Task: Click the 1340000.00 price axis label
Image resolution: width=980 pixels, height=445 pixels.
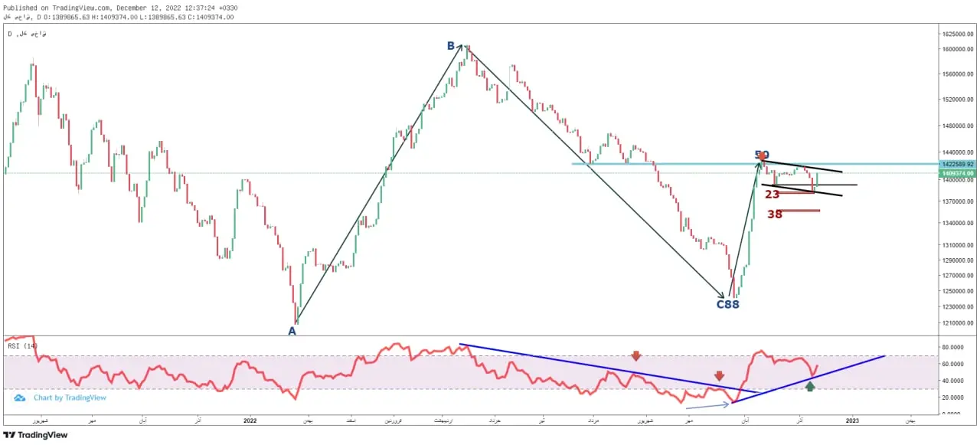Action: pyautogui.click(x=959, y=223)
